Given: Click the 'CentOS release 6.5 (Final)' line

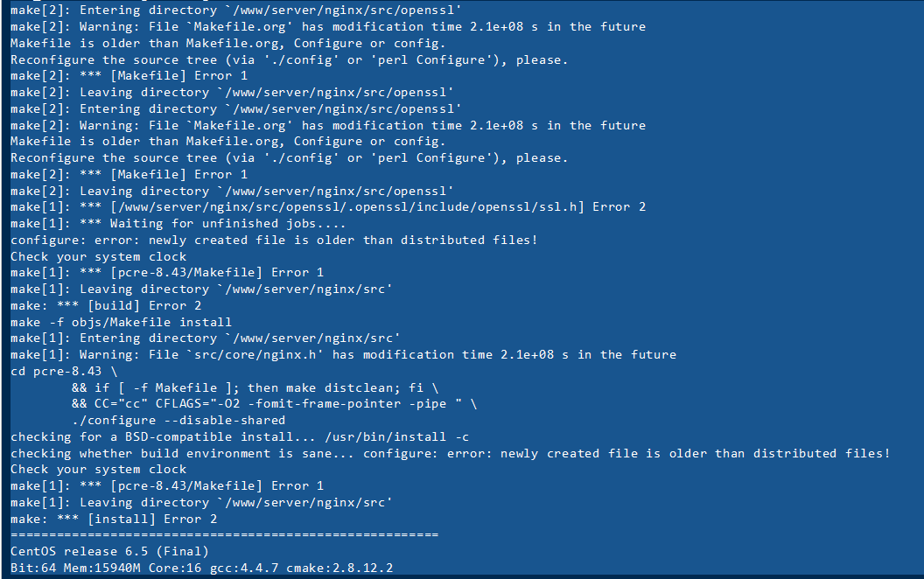Looking at the screenshot, I should pyautogui.click(x=109, y=552).
